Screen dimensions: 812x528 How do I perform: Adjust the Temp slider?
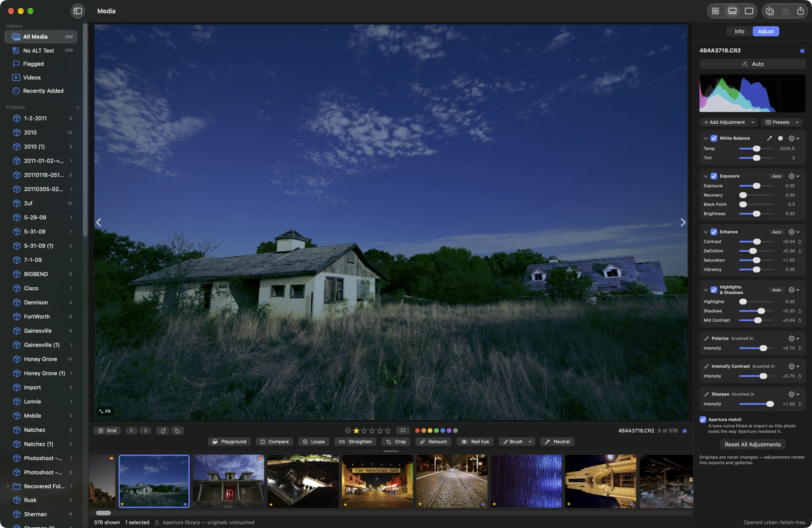click(x=756, y=149)
